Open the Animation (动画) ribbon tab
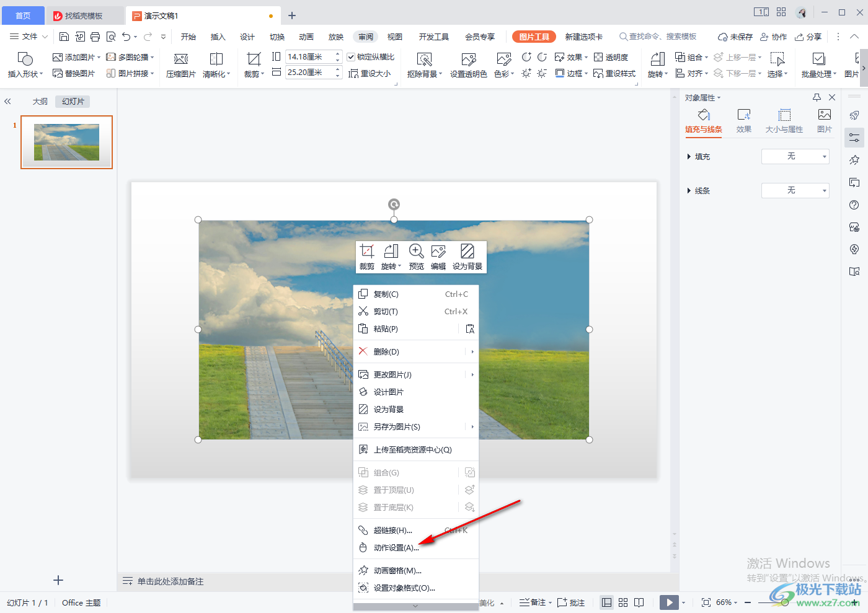The width and height of the screenshot is (868, 613). click(x=306, y=37)
